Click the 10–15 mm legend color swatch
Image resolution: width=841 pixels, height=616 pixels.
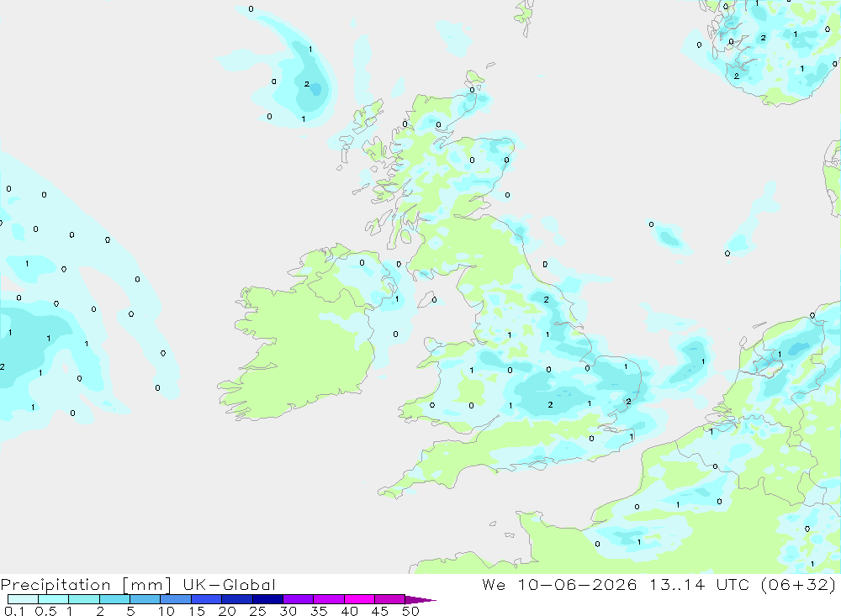[x=176, y=599]
